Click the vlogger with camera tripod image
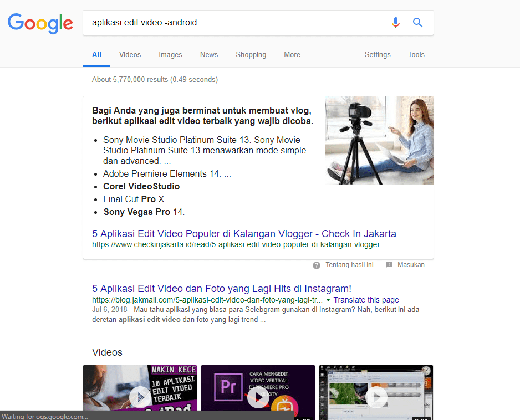Viewport: 520px width, 420px height. 379,141
